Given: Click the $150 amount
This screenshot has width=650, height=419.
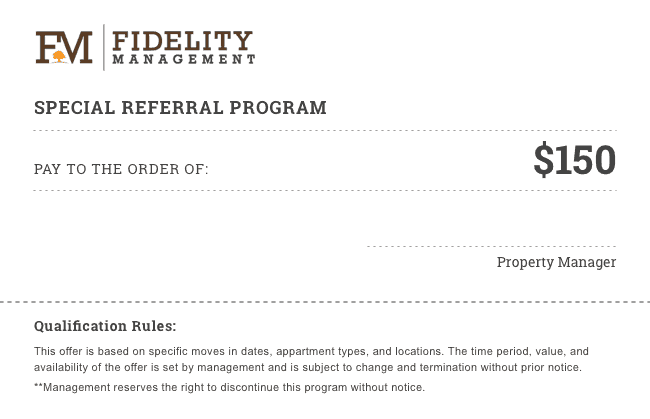Looking at the screenshot, I should click(x=574, y=160).
